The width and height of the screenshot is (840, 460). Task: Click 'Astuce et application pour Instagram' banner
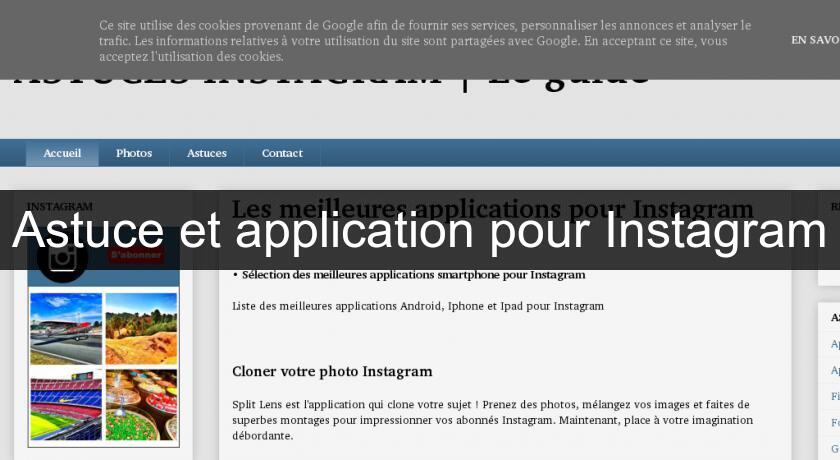pos(419,230)
